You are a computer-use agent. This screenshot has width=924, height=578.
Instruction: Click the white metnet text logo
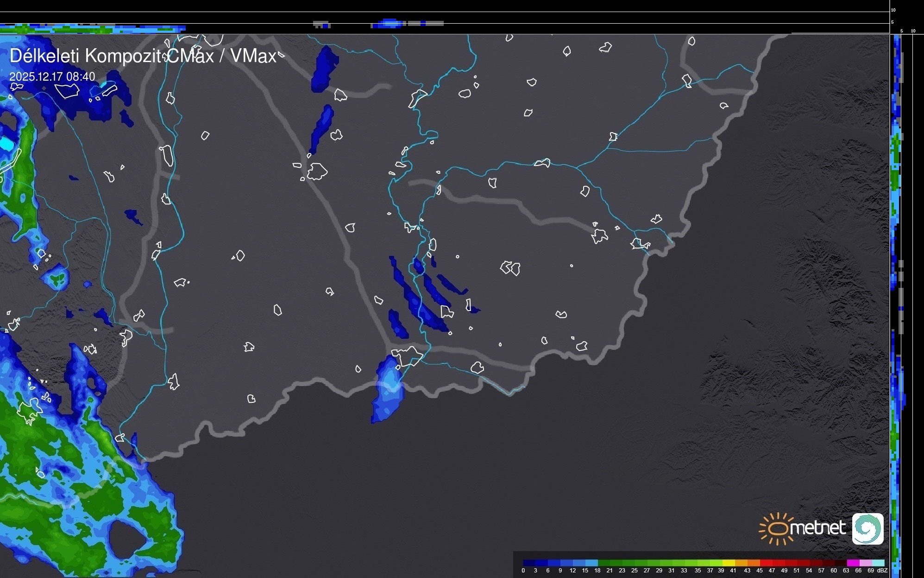point(818,528)
